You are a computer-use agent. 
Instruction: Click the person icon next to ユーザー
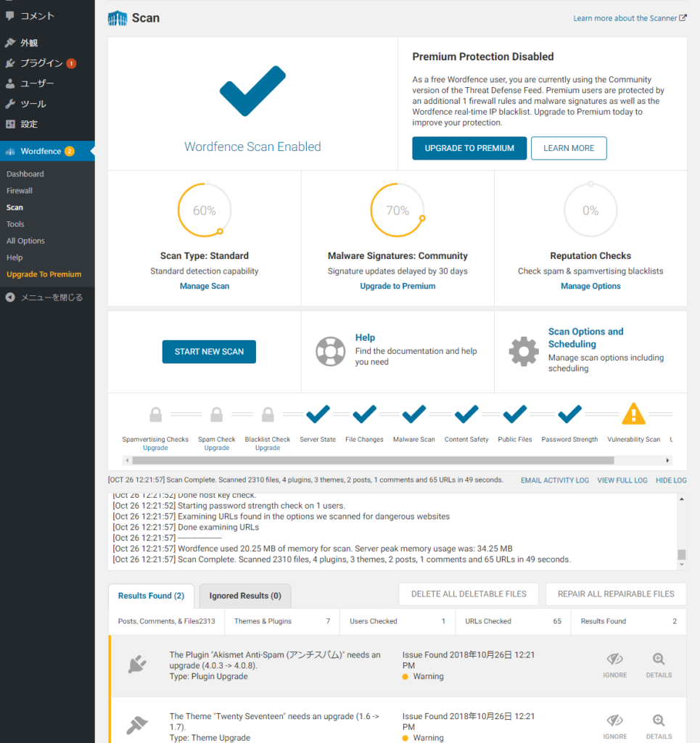tap(10, 83)
